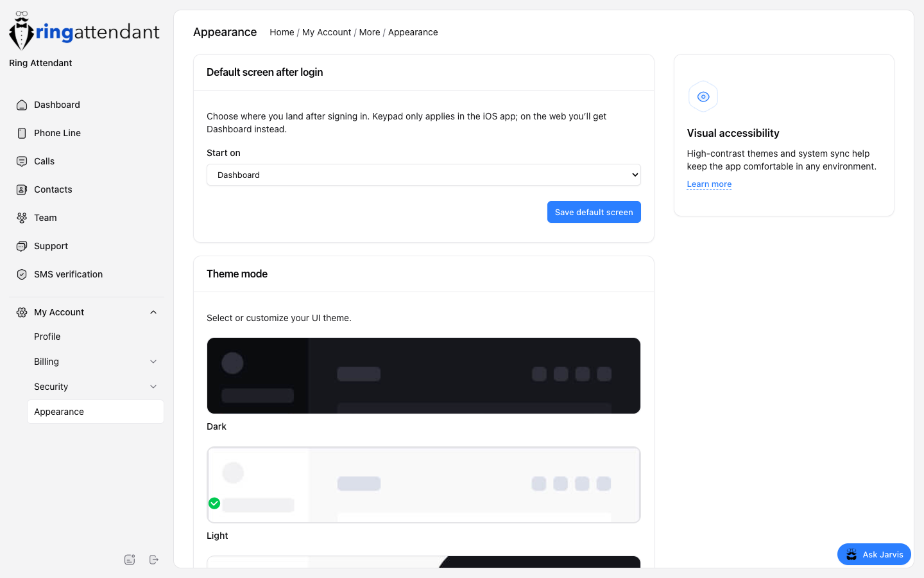The image size is (924, 578).
Task: Click the Security label in sidebar
Action: point(51,387)
